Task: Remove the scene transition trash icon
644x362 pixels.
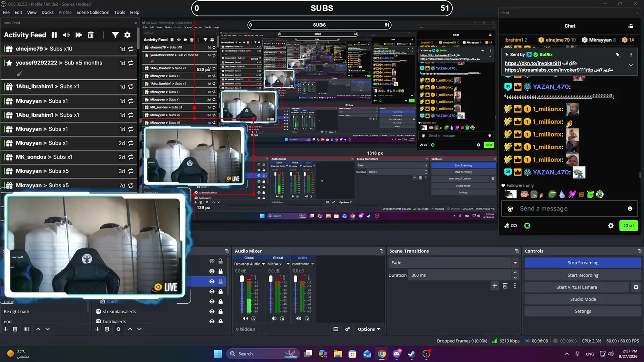Action: point(505,286)
